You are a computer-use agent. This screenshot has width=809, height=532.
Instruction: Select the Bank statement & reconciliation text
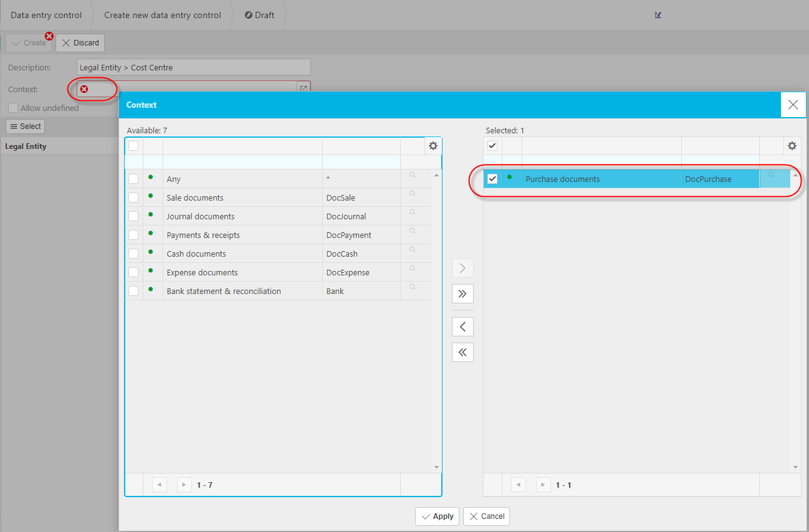(224, 291)
